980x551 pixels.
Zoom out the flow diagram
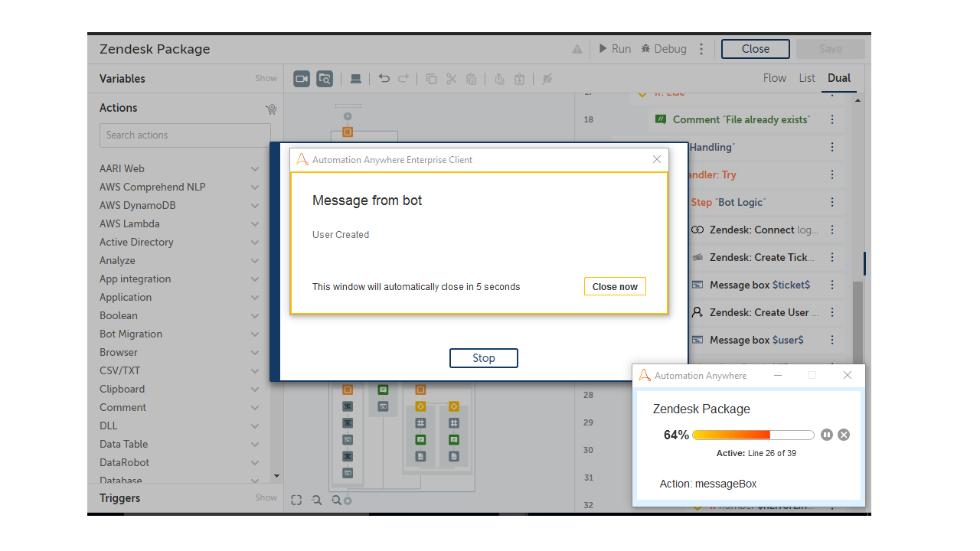pos(316,500)
